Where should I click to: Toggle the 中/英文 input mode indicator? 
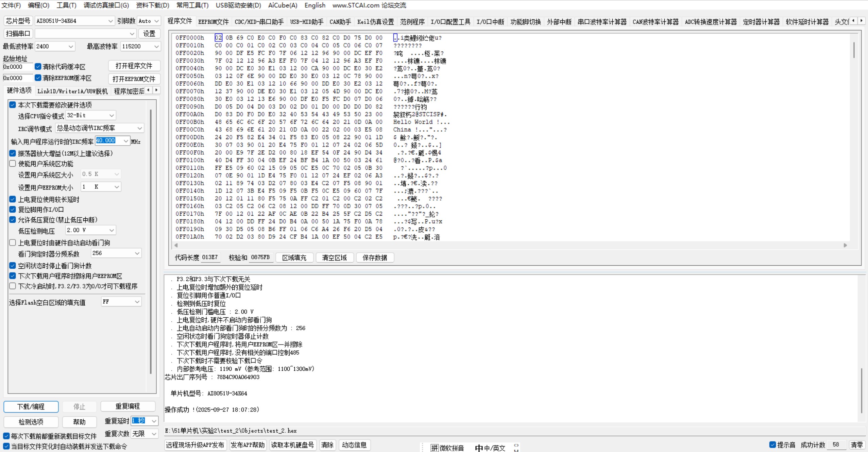479,448
